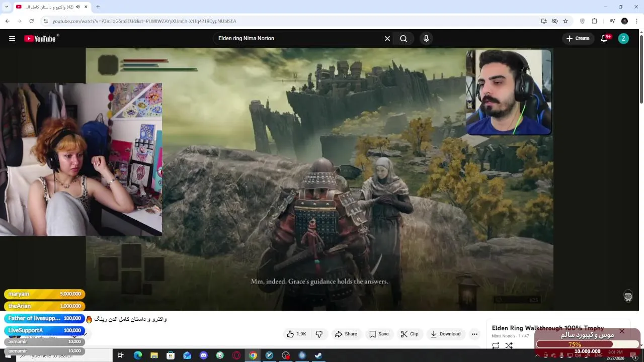Mute the tab via its audio icon
The height and width of the screenshot is (362, 644).
[x=77, y=7]
